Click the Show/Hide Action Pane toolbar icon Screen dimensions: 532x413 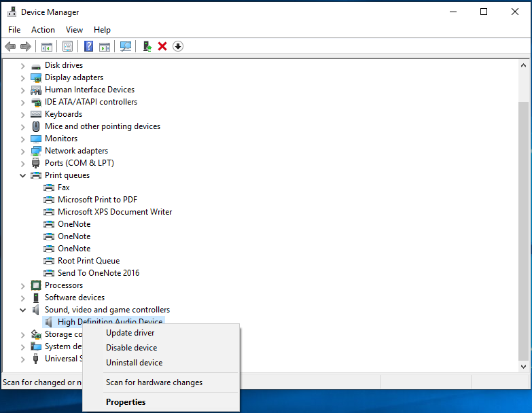[105, 46]
